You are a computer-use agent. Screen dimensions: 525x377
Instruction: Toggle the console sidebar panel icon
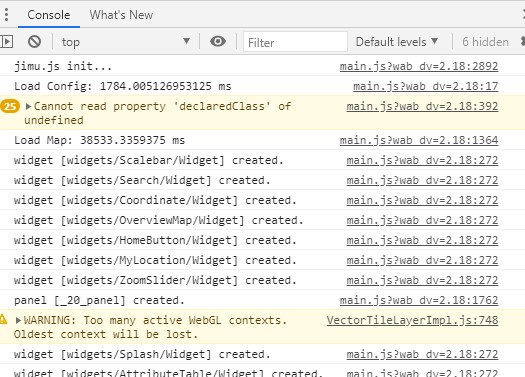pos(7,42)
